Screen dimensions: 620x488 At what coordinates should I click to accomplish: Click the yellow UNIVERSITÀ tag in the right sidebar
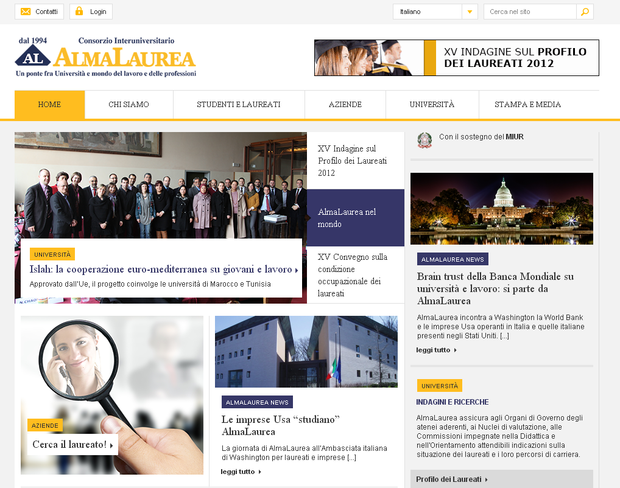(x=439, y=386)
